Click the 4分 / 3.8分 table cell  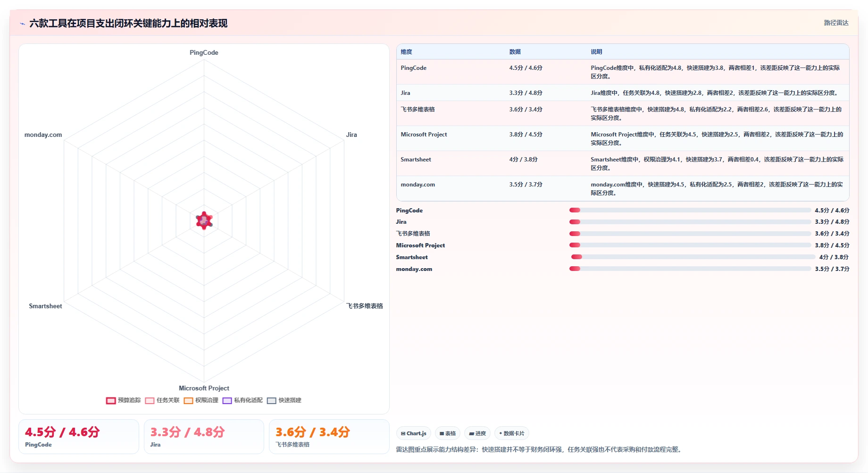click(524, 160)
